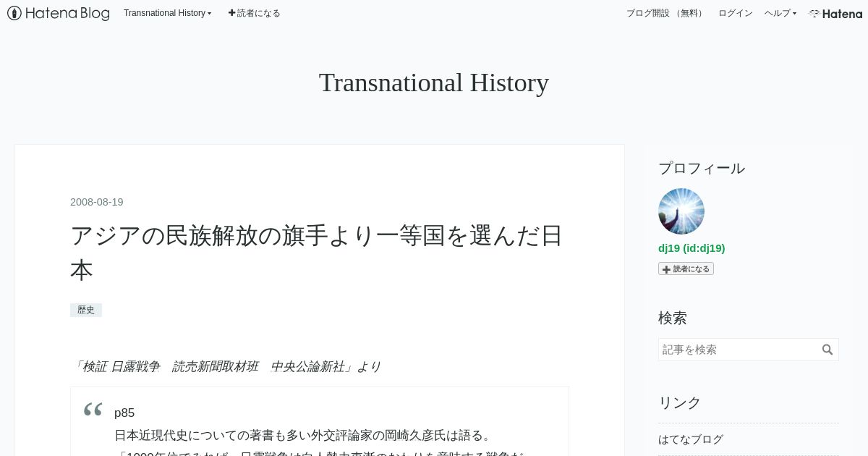Viewport: 868px width, 456px height.
Task: Click the sidebar 読者になる subscribe button
Action: (686, 269)
